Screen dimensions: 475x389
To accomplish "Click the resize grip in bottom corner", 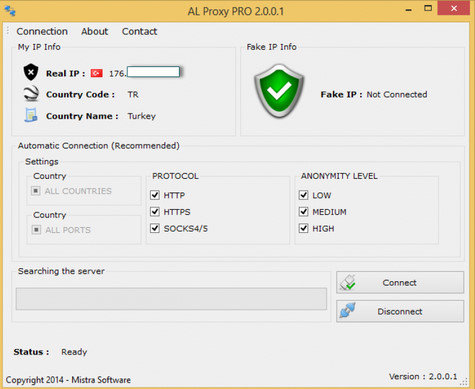I will tap(463, 382).
